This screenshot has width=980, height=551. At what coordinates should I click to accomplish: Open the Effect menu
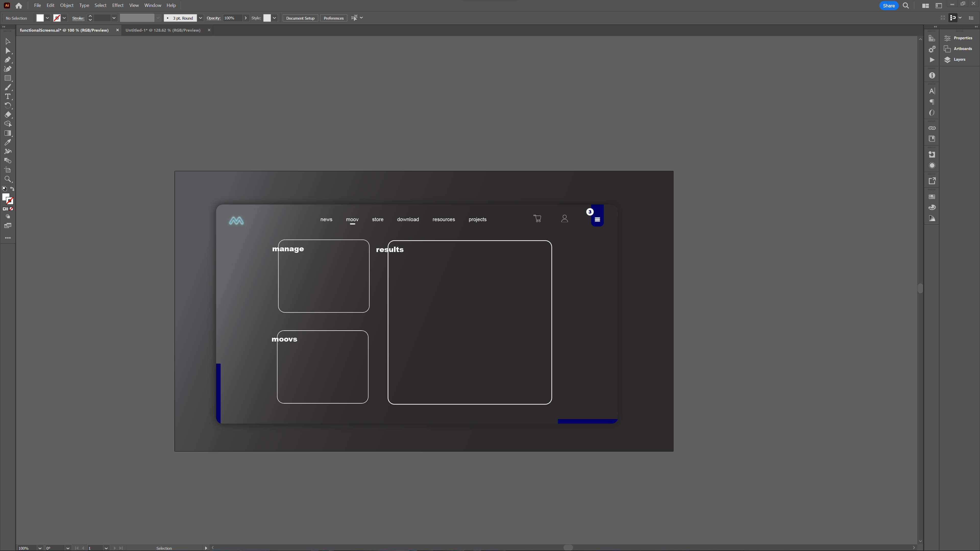118,5
